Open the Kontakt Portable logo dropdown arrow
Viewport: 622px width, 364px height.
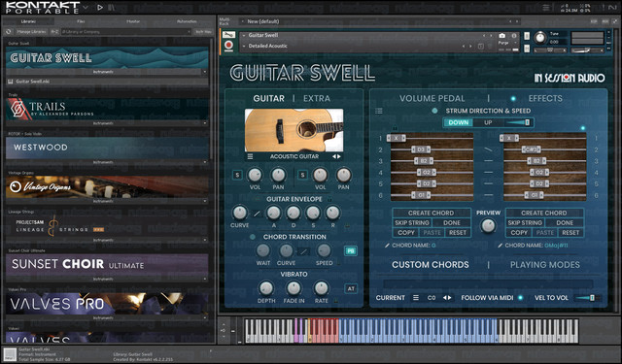tap(86, 7)
